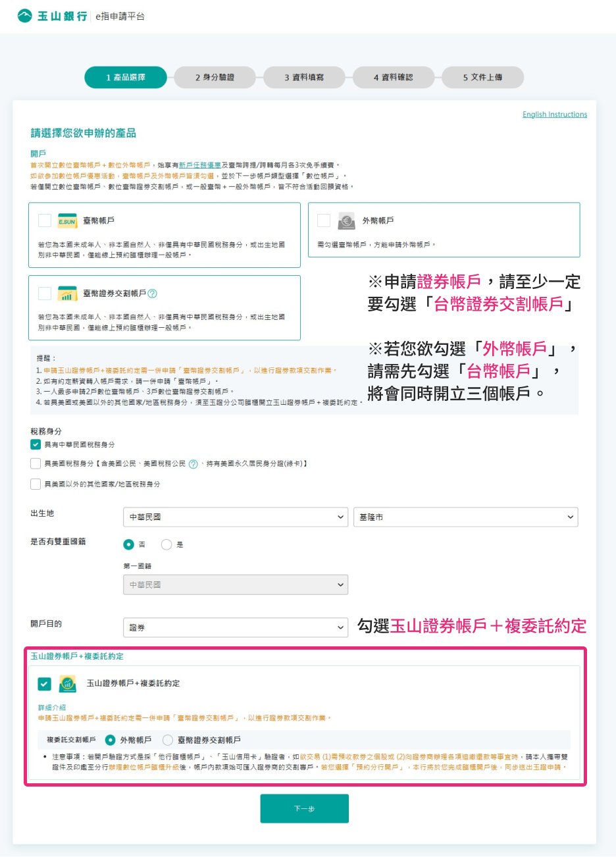Click the 提醒： heading text
Image resolution: width=616 pixels, height=857 pixels.
[46, 358]
